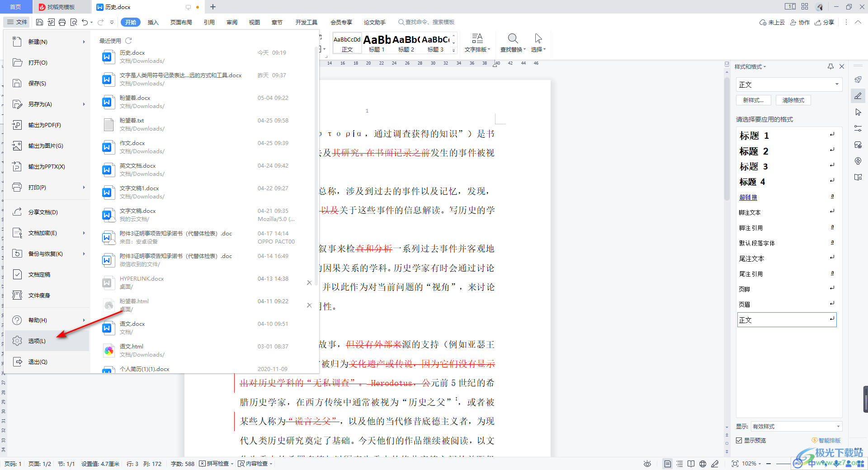Click the New Style button
Screen dimensions: 868x470
753,100
